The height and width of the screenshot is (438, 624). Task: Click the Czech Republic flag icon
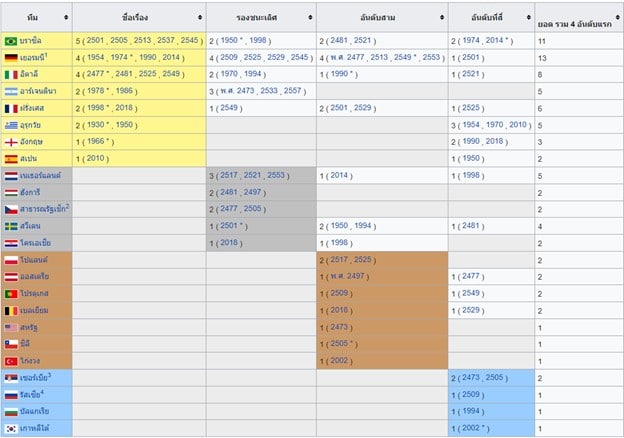(11, 209)
